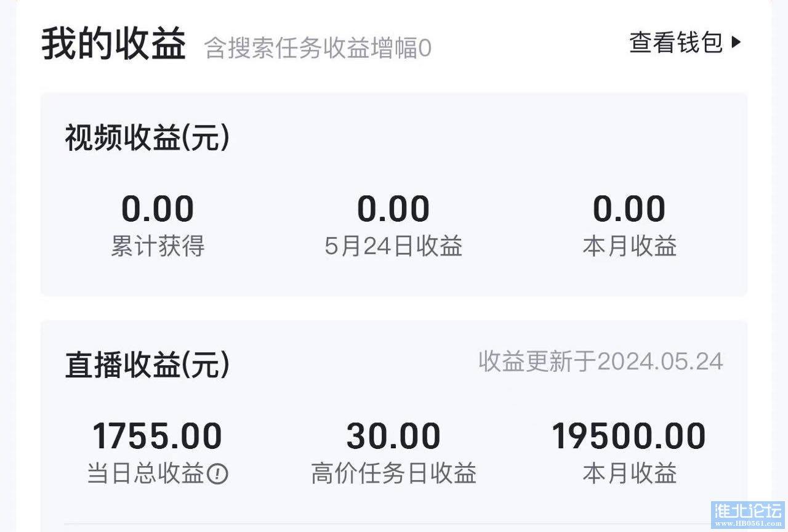This screenshot has height=532, width=788.
Task: Click the 0.00 amount above 累计获得
Action: [158, 209]
